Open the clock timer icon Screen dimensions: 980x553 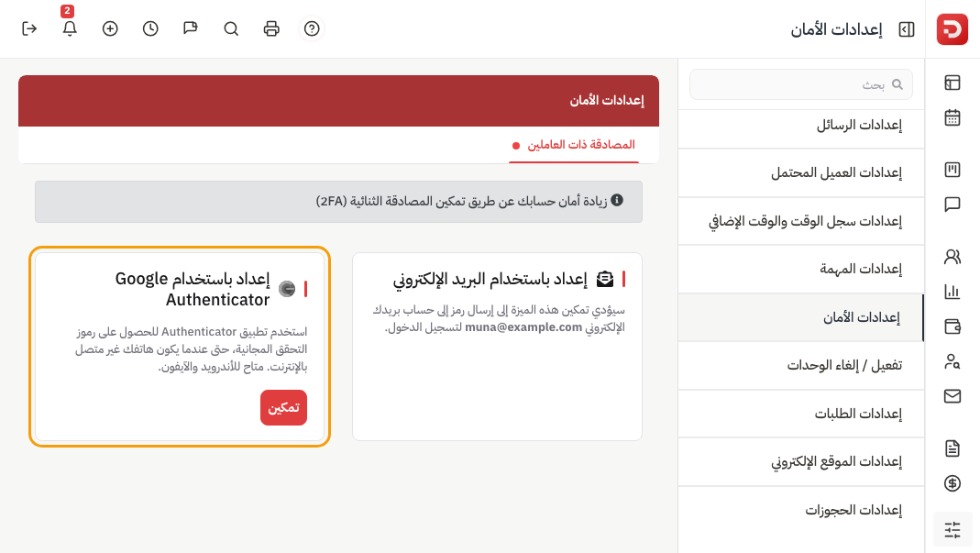point(150,28)
